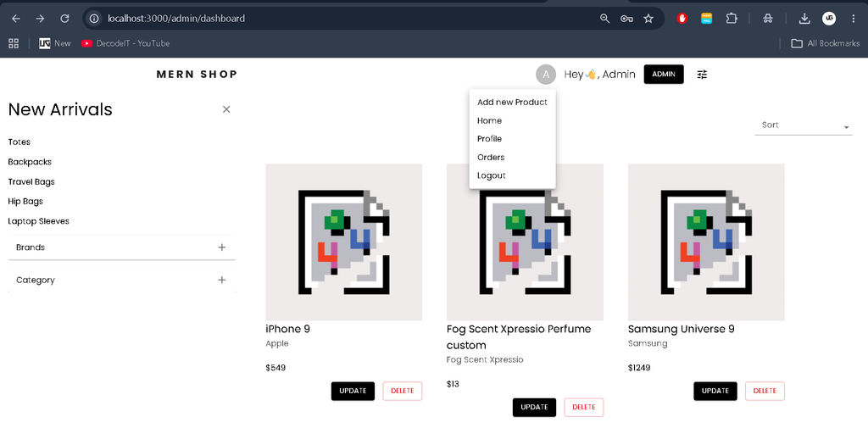Reload the page with the refresh icon
This screenshot has height=428, width=868.
64,19
